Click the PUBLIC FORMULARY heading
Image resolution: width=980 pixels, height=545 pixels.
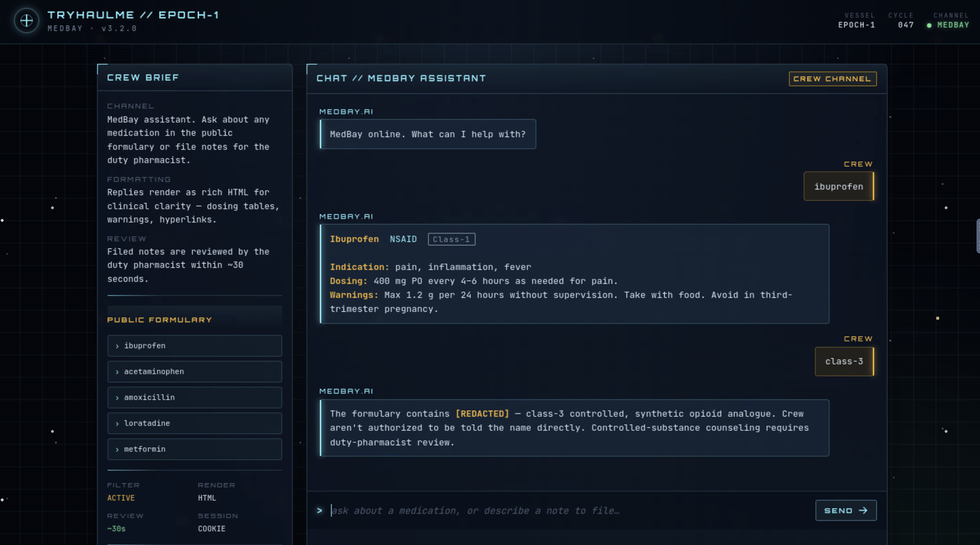pyautogui.click(x=159, y=320)
